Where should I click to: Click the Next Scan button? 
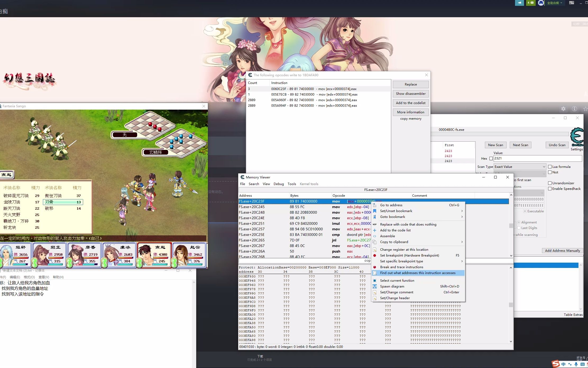(520, 145)
